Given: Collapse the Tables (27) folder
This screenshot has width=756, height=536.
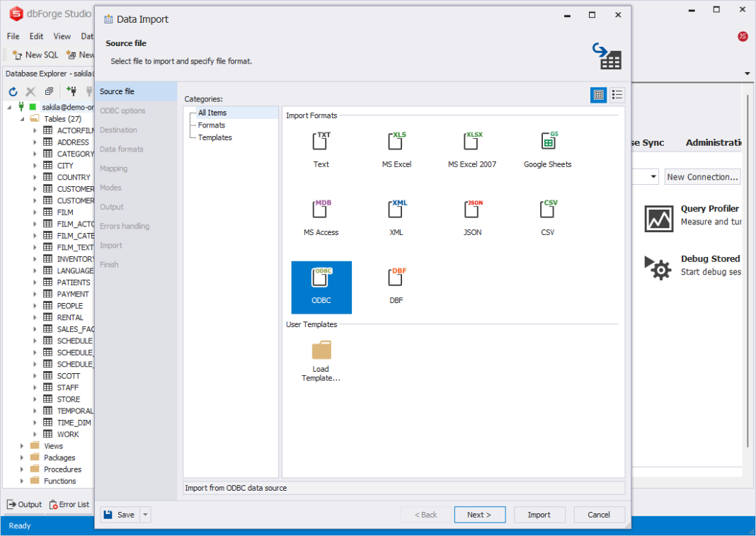Looking at the screenshot, I should click(21, 118).
